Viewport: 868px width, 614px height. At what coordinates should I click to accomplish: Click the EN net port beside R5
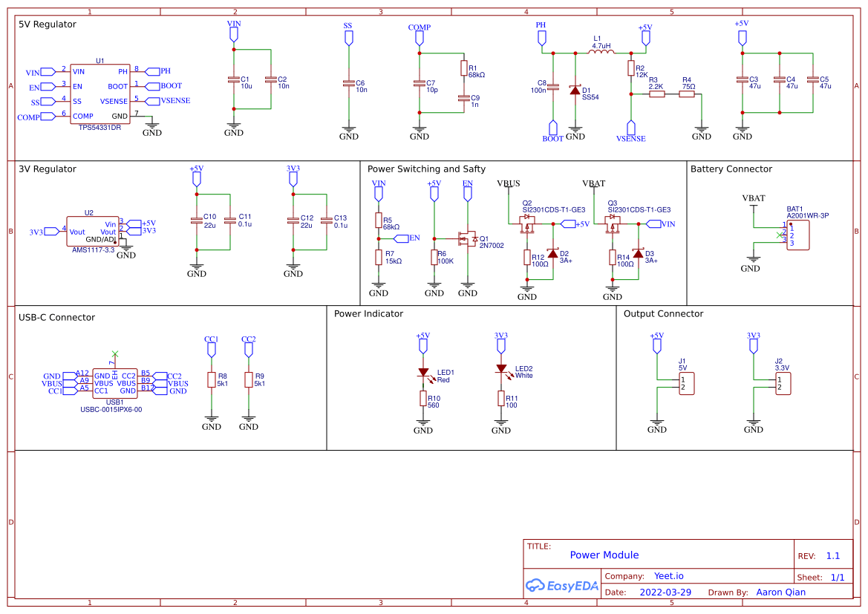tap(401, 238)
